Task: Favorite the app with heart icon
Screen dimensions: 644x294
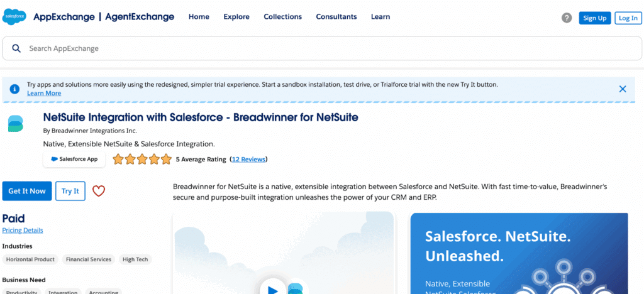Action: pyautogui.click(x=99, y=191)
